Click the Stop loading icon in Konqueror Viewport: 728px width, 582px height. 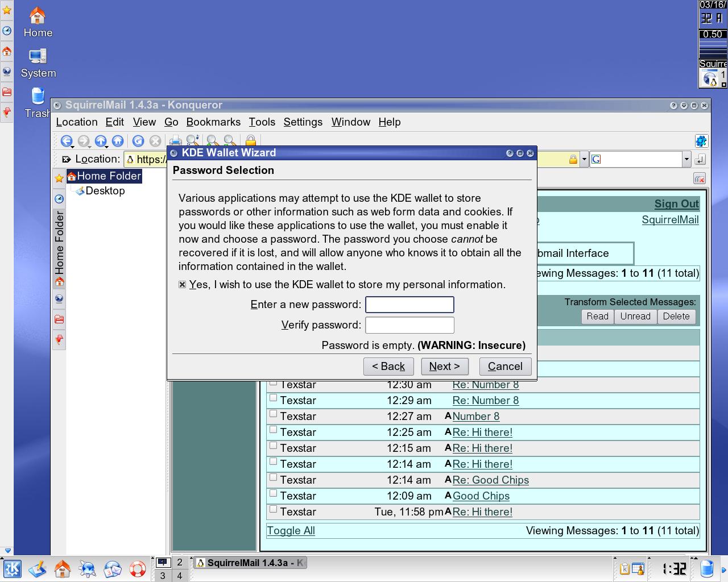click(x=155, y=141)
